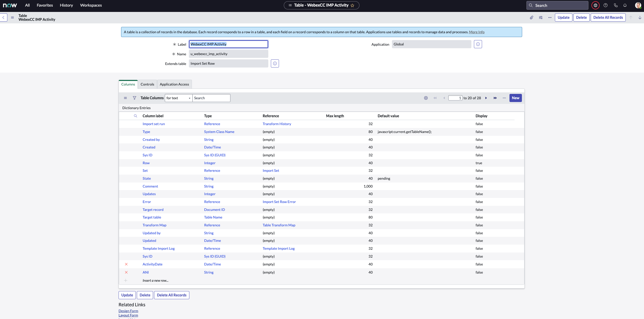Viewport: 644px width, 319px height.
Task: Jump to the first page of columns
Action: (x=435, y=98)
